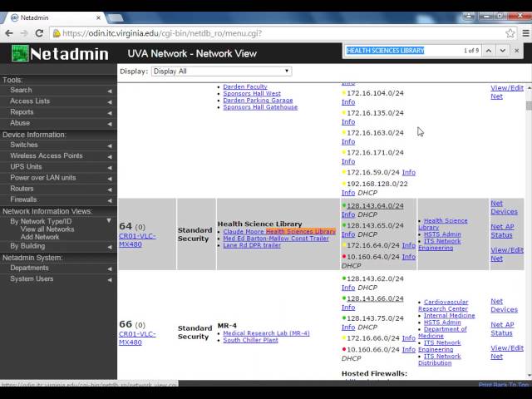Expand Power over LAN units menu
This screenshot has width=532, height=399.
pos(58,178)
